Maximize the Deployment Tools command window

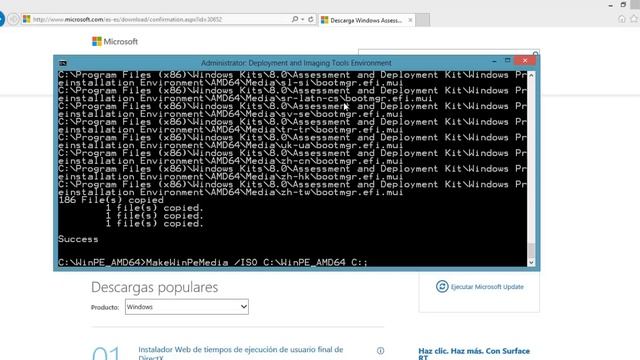pyautogui.click(x=507, y=60)
